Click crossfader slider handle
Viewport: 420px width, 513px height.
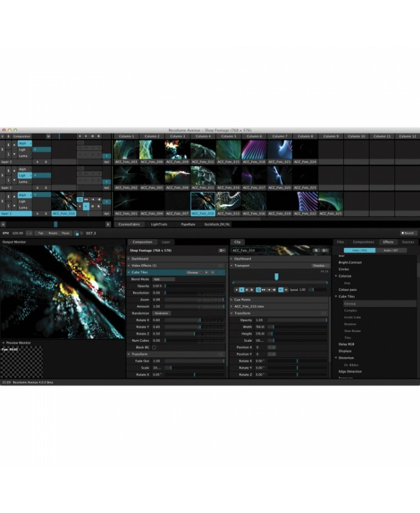(x=56, y=224)
